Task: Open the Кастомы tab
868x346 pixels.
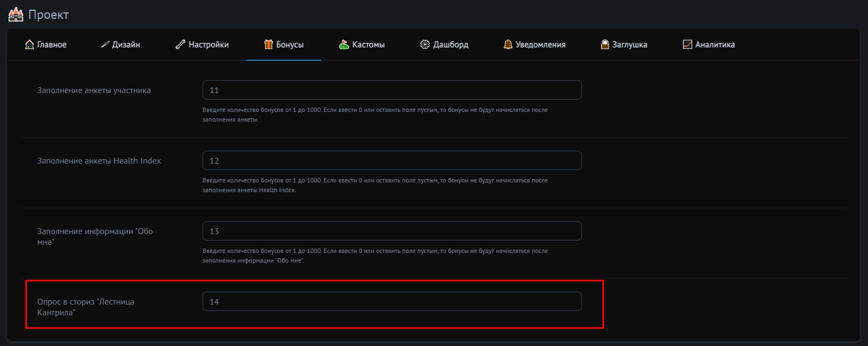Action: click(362, 45)
